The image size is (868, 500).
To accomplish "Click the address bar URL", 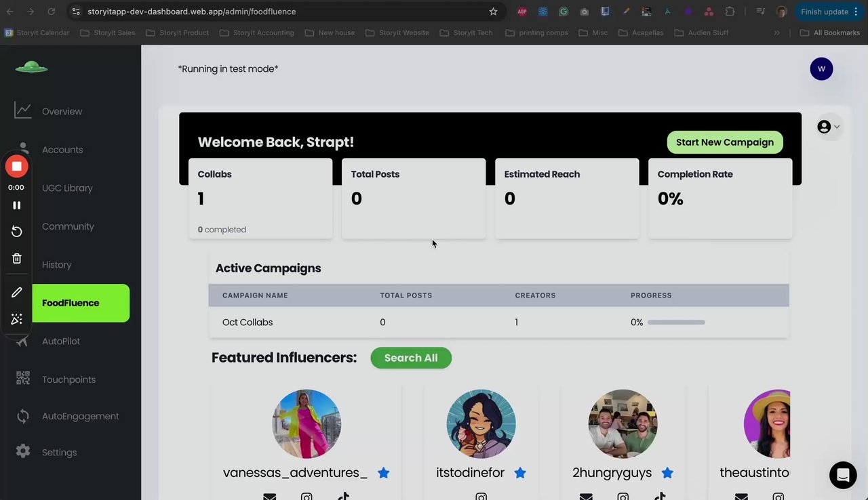I will (x=192, y=12).
